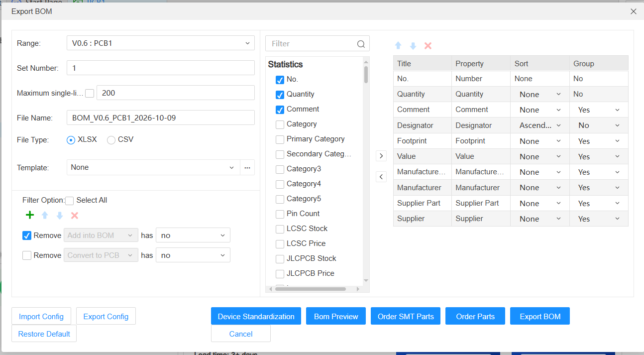Add field to table with right arrow
Viewport: 644px width, 355px height.
381,156
